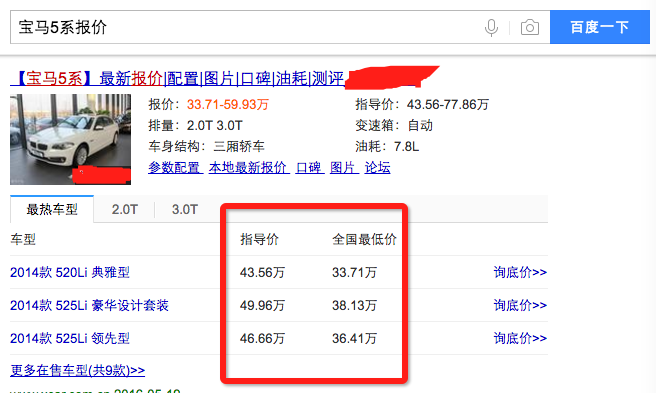
Task: Click the 排量 2.0T 3.0T text
Action: pyautogui.click(x=195, y=126)
